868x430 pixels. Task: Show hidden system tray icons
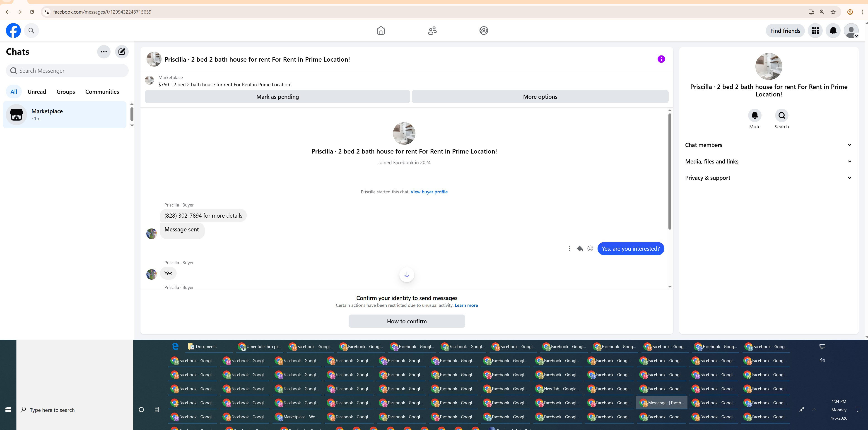click(x=814, y=409)
